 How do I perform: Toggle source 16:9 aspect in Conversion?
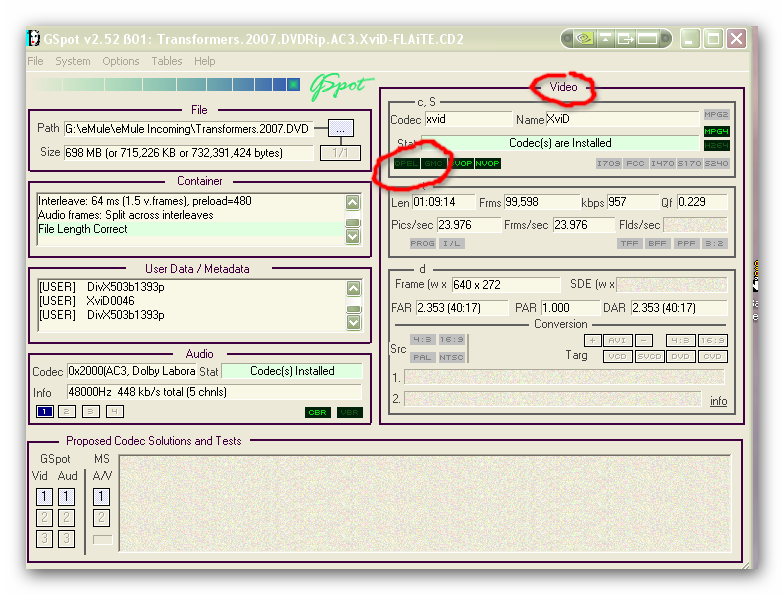tap(452, 340)
